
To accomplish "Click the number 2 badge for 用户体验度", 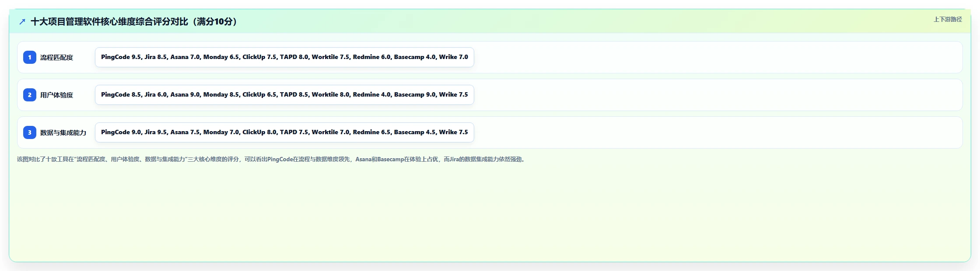I will pos(30,95).
